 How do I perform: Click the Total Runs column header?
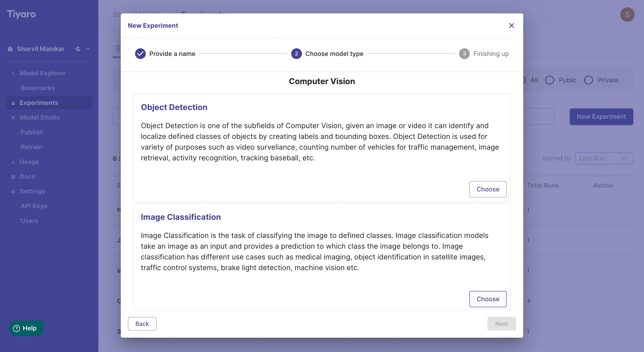(543, 185)
